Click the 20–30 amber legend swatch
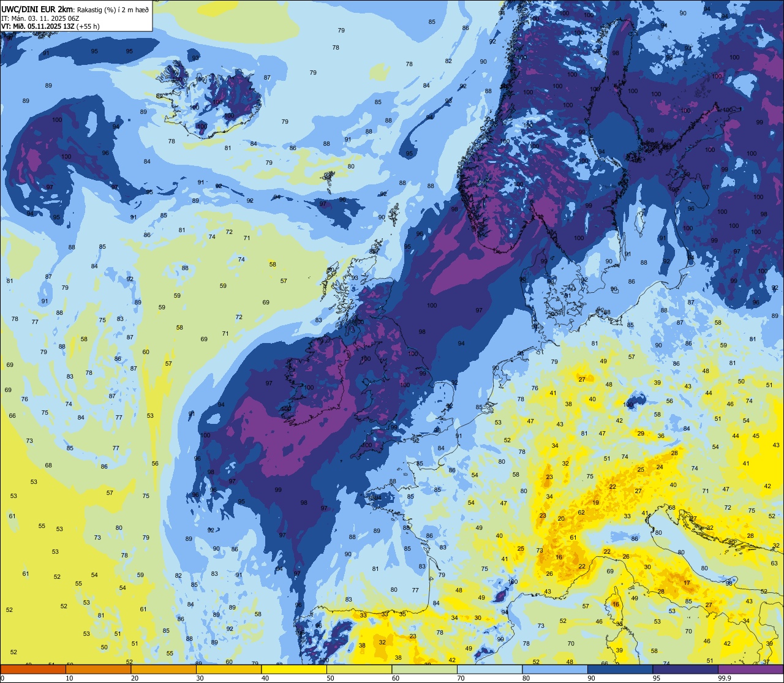 [164, 670]
